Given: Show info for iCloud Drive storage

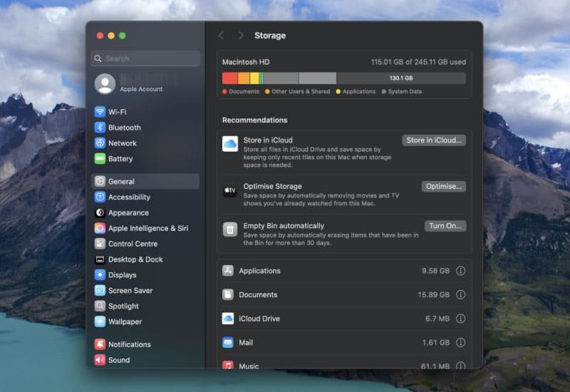Looking at the screenshot, I should pyautogui.click(x=460, y=319).
